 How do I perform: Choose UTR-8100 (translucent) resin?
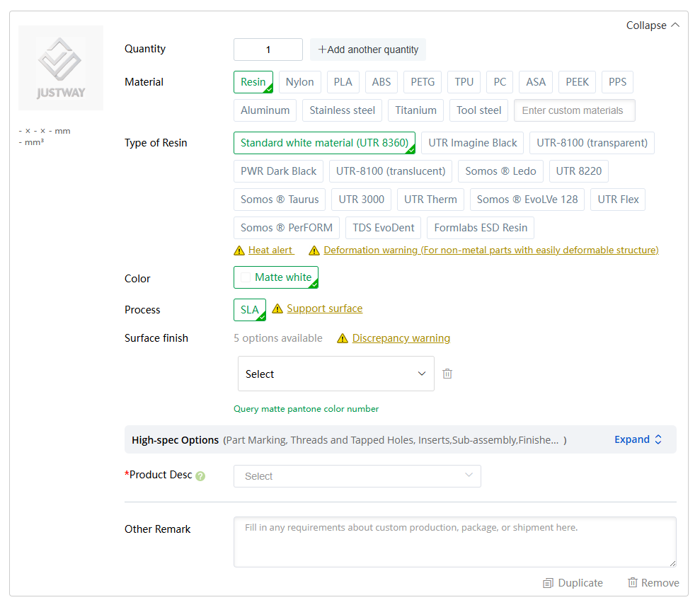[x=391, y=171]
